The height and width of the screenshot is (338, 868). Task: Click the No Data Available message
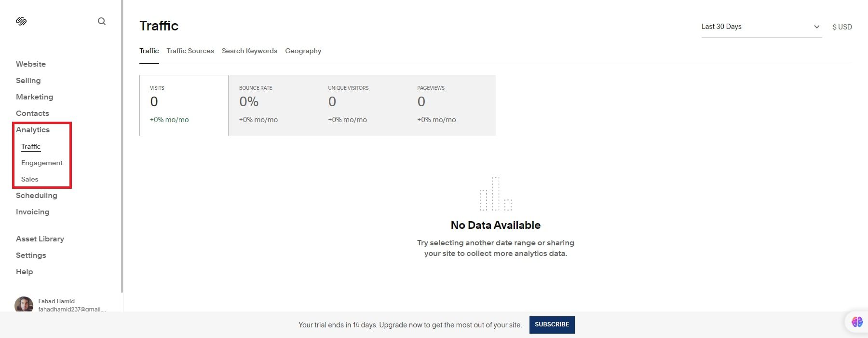496,225
